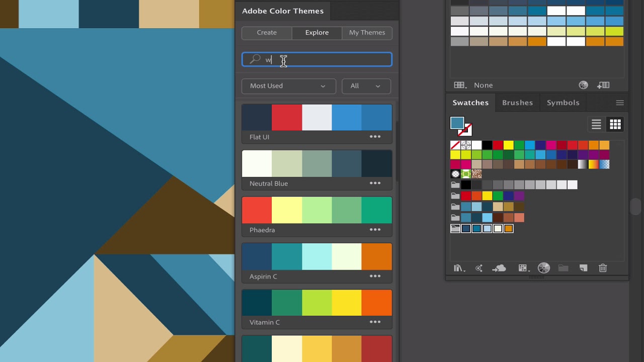Select the highlighted bottom color group folder
Screen dimensions: 644x362
click(x=455, y=229)
